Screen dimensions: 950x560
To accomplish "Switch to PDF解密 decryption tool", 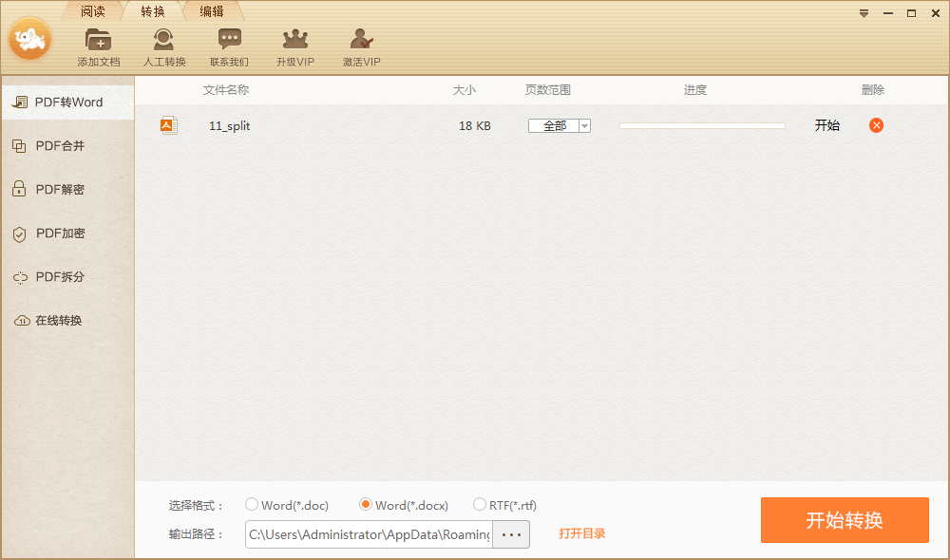I will coord(57,189).
